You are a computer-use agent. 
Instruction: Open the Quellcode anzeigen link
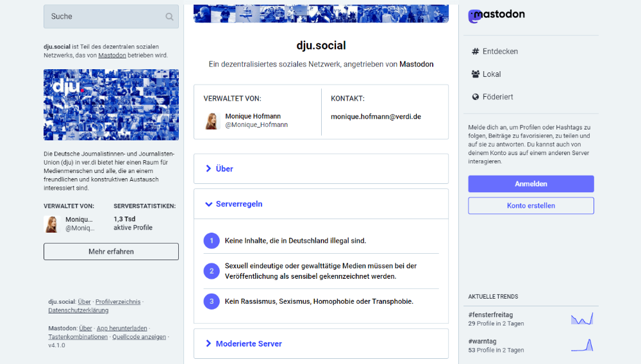click(139, 336)
